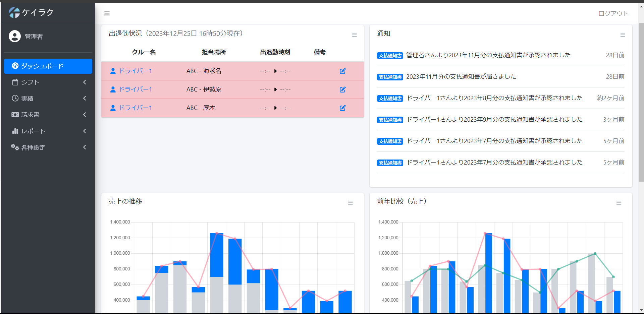Click the '3ヶ月前' timestamp
The width and height of the screenshot is (644, 314).
614,119
